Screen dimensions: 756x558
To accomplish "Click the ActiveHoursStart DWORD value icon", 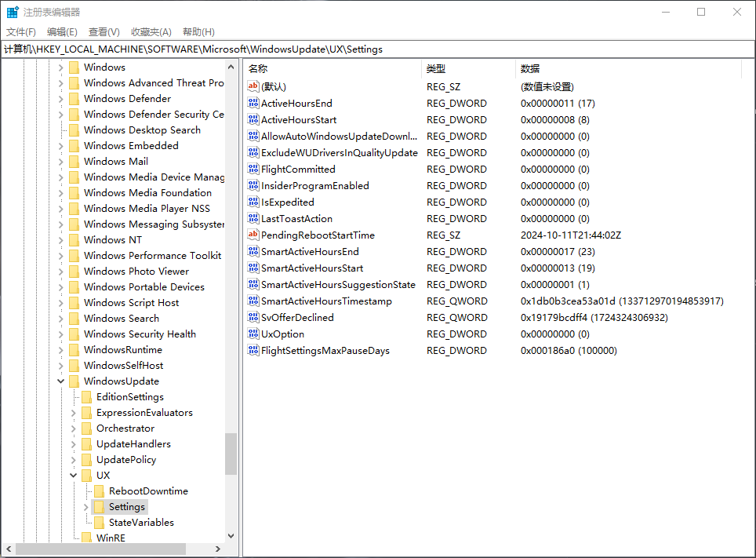I will click(x=253, y=119).
